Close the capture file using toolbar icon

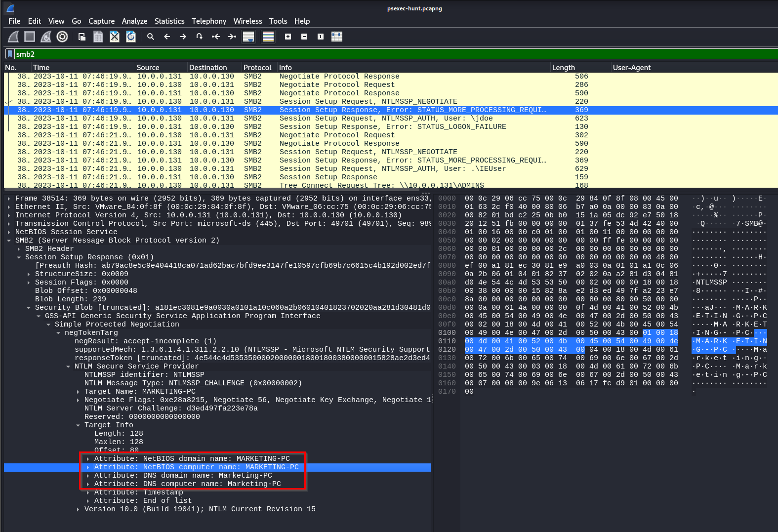pos(115,37)
